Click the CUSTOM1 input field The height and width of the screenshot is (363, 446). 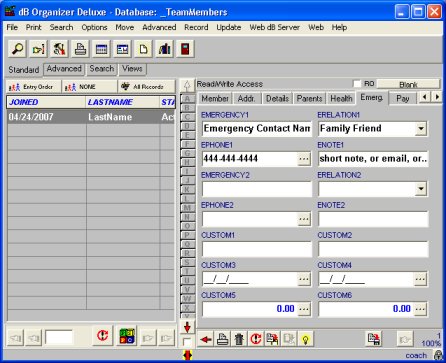257,249
